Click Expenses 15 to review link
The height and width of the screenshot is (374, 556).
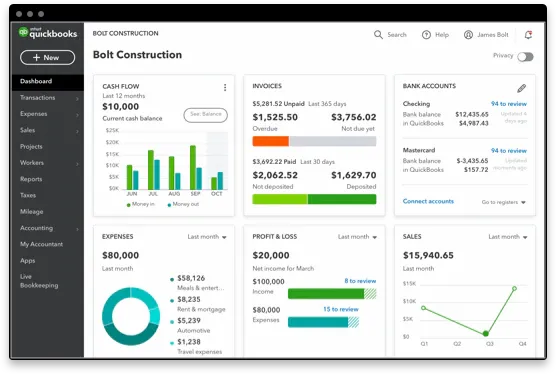(x=341, y=309)
